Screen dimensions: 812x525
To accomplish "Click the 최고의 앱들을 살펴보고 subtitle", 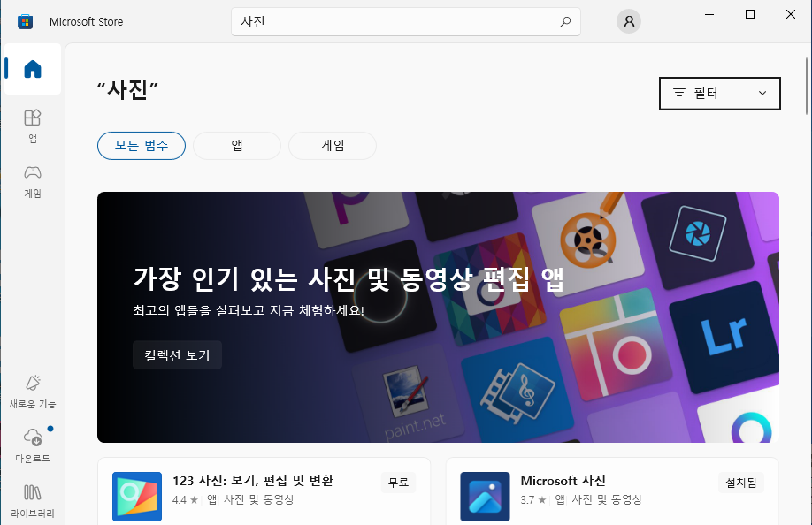I will 249,310.
